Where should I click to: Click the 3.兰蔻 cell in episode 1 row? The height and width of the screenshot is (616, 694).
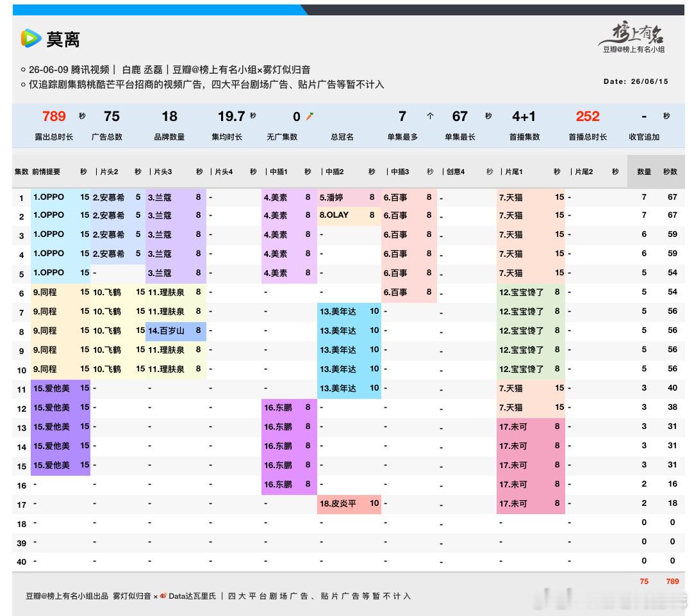pos(176,197)
